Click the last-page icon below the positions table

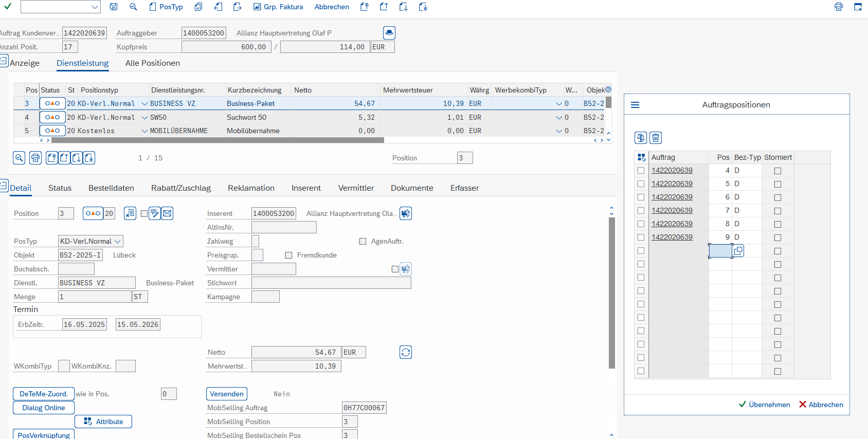pyautogui.click(x=89, y=158)
